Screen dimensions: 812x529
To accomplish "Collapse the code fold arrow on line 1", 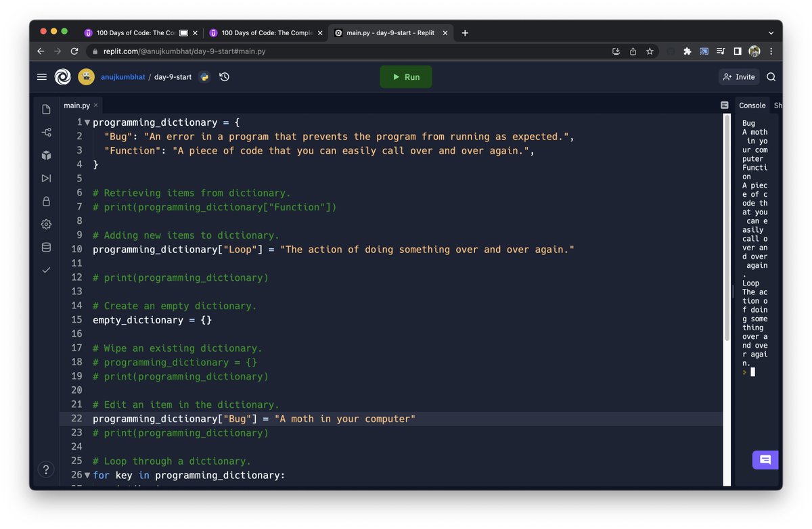I will pyautogui.click(x=87, y=122).
